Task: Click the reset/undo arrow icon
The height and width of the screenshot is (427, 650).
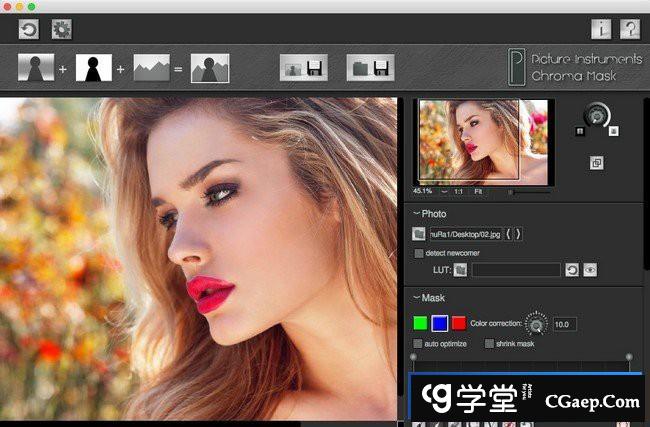Action: pyautogui.click(x=28, y=29)
